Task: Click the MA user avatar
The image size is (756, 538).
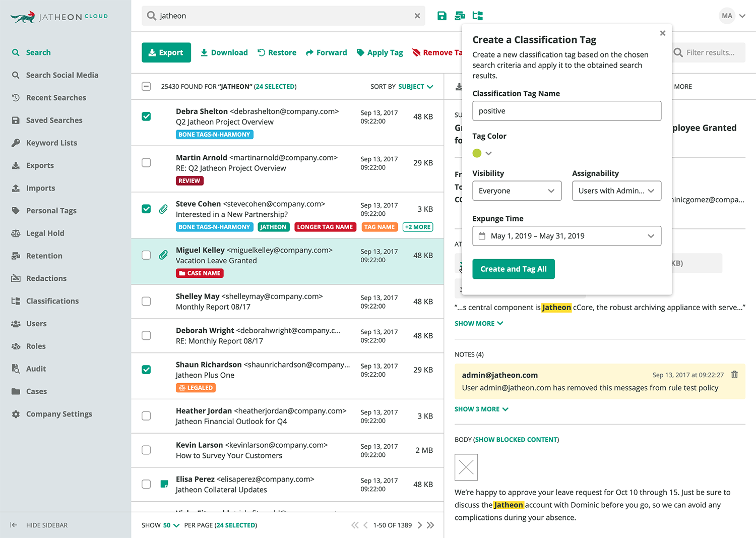Action: click(727, 16)
